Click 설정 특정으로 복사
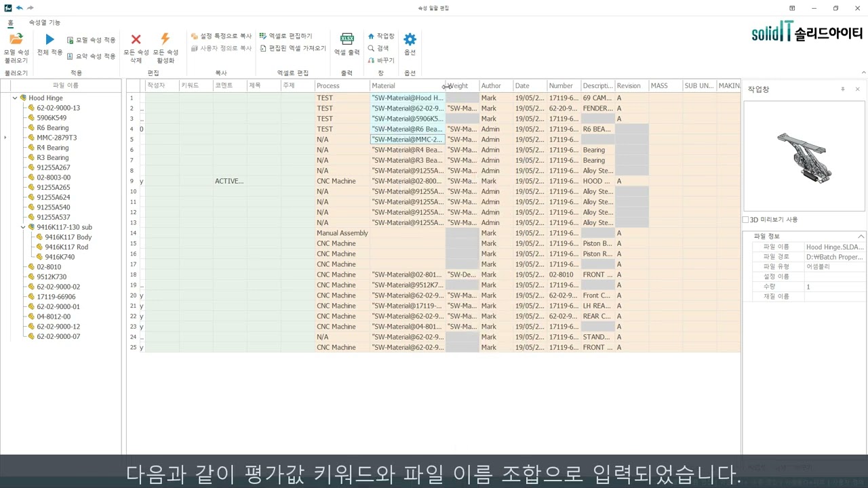Viewport: 868px width, 488px height. click(221, 36)
